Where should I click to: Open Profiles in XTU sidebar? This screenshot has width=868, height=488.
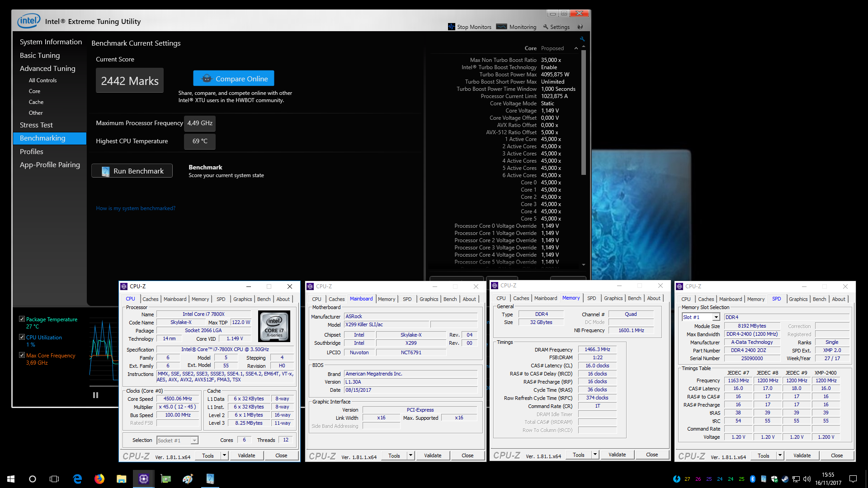point(31,151)
